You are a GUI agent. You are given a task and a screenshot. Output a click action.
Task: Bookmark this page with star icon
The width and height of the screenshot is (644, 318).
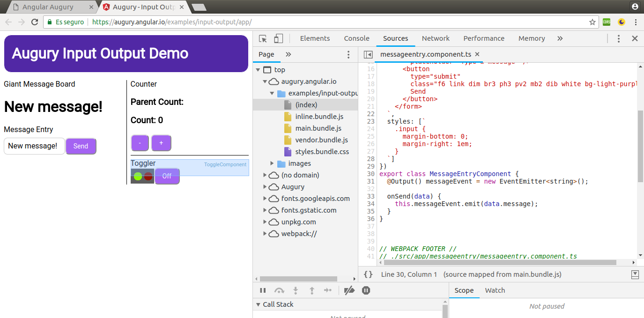pos(592,22)
